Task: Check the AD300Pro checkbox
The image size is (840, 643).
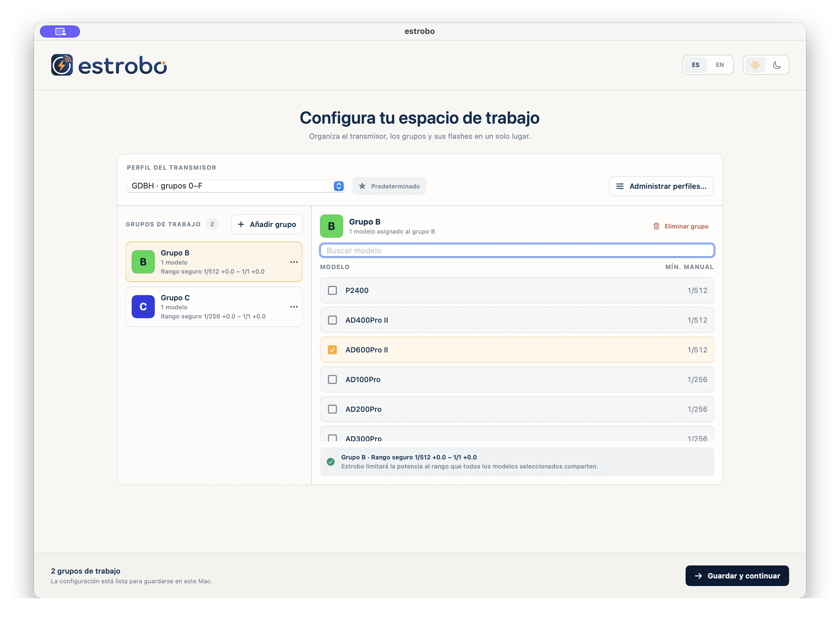Action: 332,438
